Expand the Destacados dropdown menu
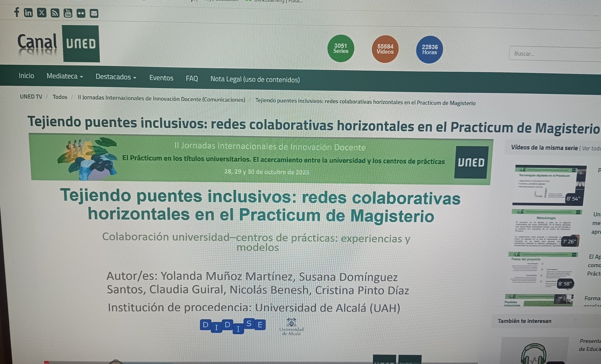Viewport: 601px width, 364px height. click(116, 77)
